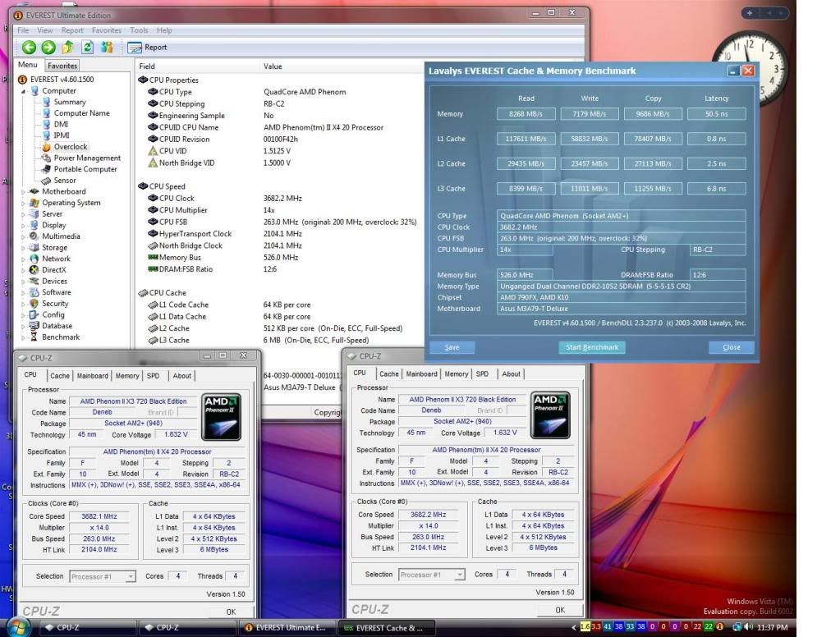Click Save in the Cache & Memory Benchmark
The height and width of the screenshot is (637, 840).
click(x=452, y=347)
